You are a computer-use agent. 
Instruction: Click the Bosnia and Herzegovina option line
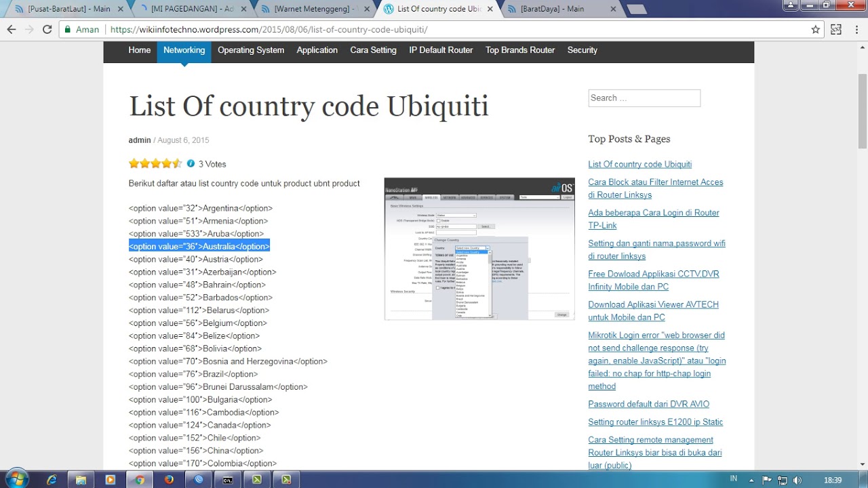coord(228,361)
